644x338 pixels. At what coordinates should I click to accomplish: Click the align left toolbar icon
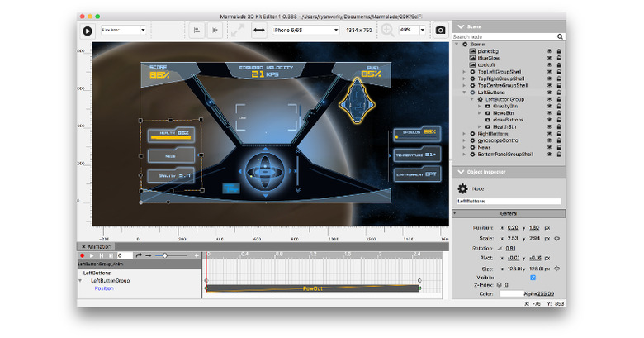197,31
